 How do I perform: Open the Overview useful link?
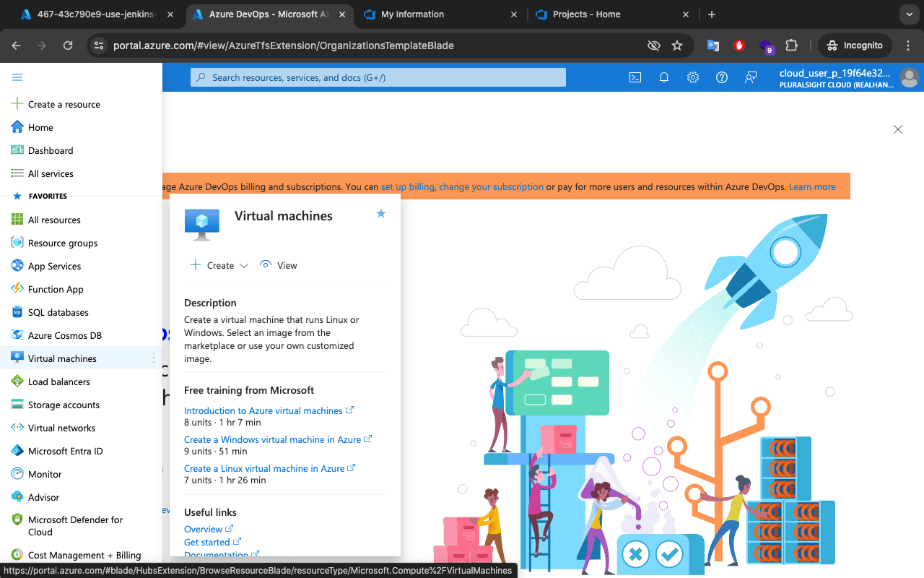tap(209, 529)
